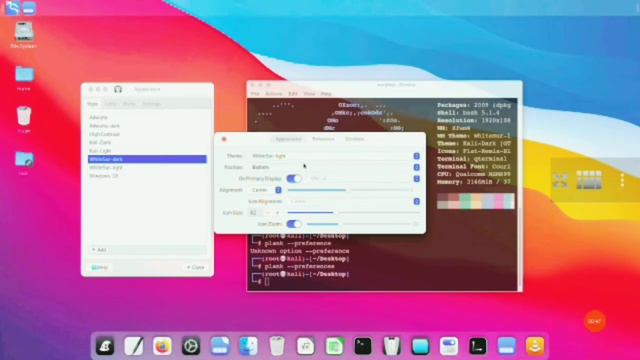The image size is (640, 360).
Task: Open the Help menu in the terminal window
Action: point(326,94)
